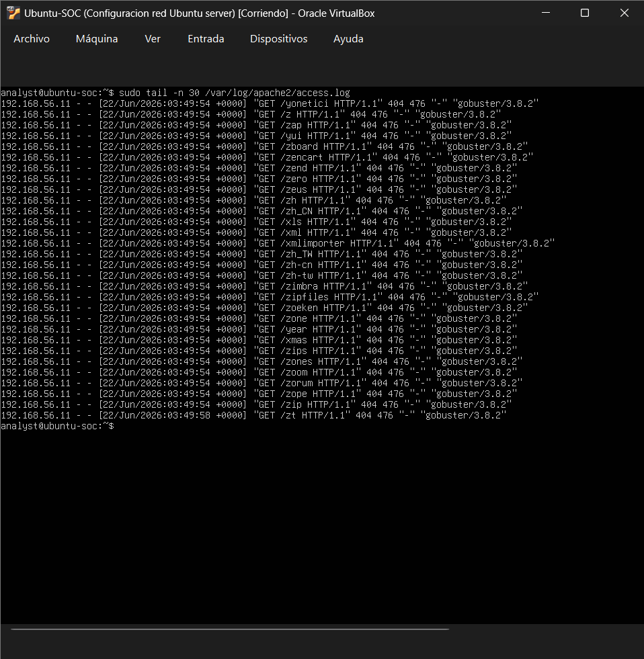
Task: Click the log line with GET /zh-cn
Action: coord(261,265)
